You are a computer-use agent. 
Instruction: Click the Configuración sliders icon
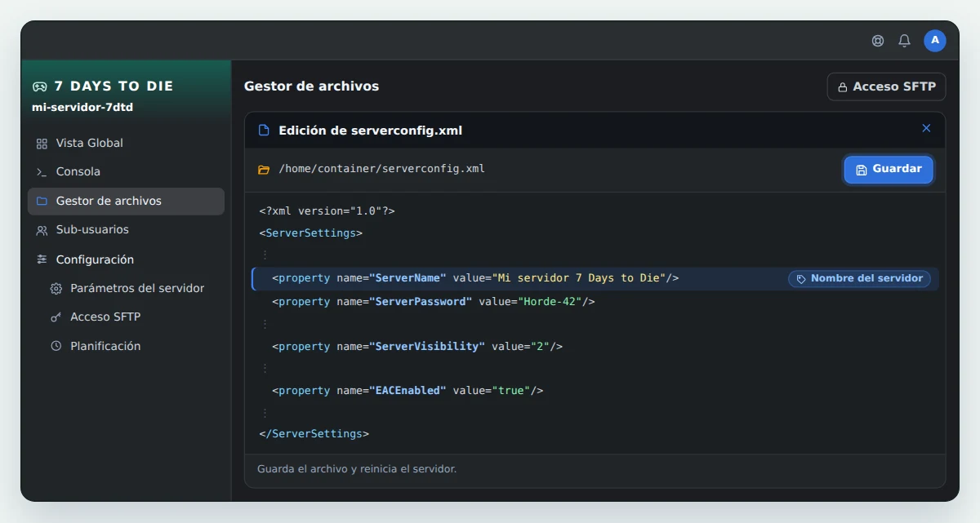click(42, 259)
